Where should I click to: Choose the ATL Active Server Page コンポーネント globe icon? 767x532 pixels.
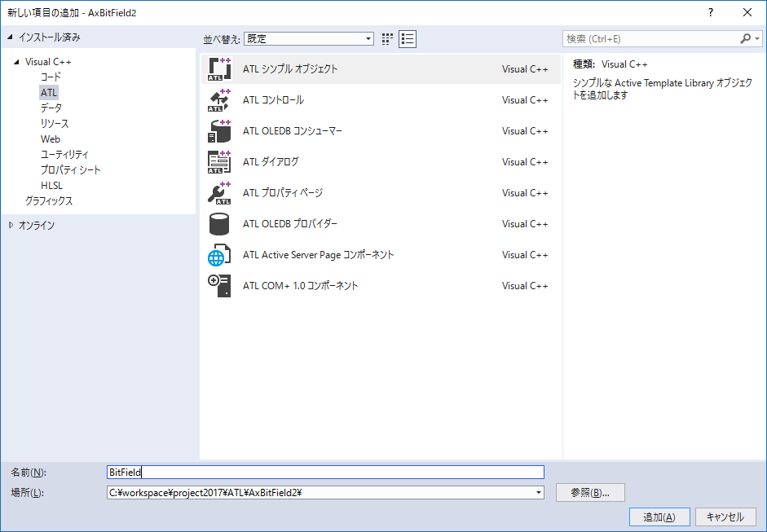coord(218,255)
